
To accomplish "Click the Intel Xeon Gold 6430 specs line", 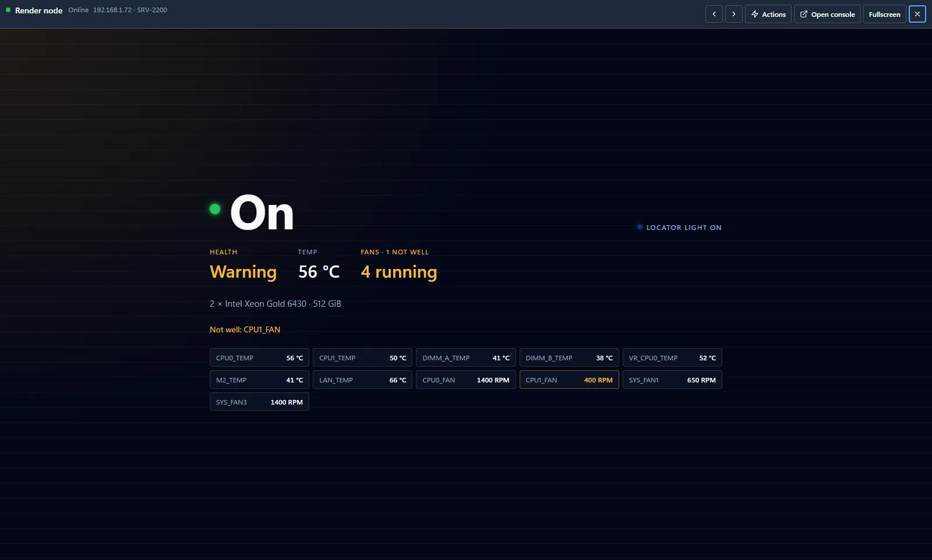I will (276, 304).
